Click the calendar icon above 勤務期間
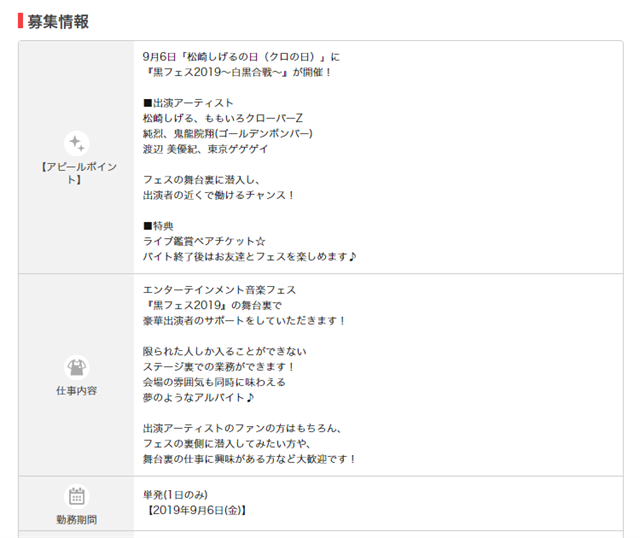Screen dimensions: 640x538 coord(77,496)
